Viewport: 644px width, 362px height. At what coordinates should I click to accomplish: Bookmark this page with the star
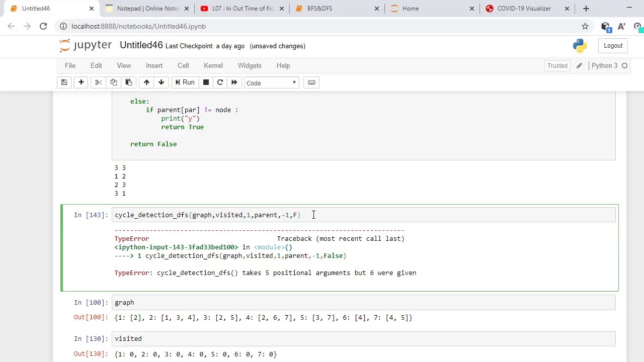585,26
